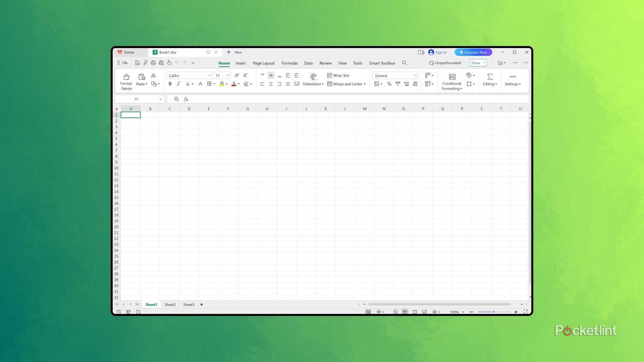Enable Wrap Text
Image resolution: width=644 pixels, height=362 pixels.
tap(339, 75)
